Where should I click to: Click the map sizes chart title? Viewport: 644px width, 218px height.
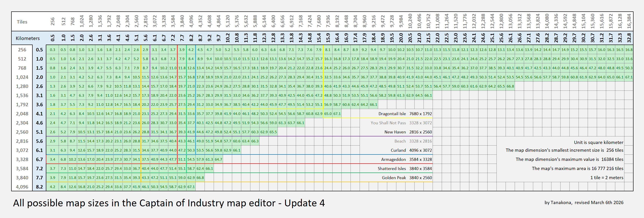pyautogui.click(x=169, y=203)
